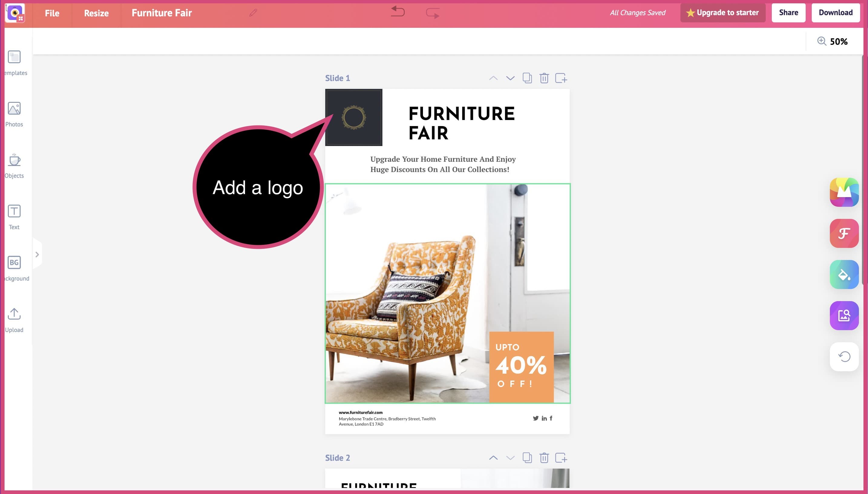Click the Share button
868x494 pixels.
[788, 12]
